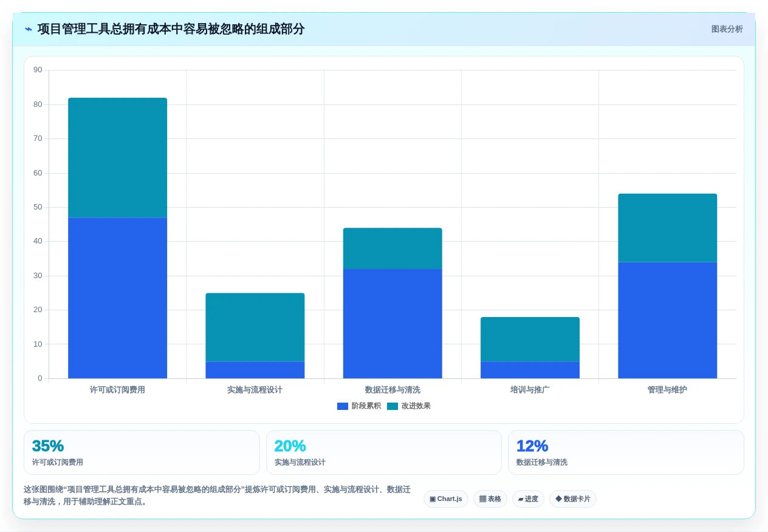
Task: Click the Chart.js tag
Action: [x=446, y=499]
